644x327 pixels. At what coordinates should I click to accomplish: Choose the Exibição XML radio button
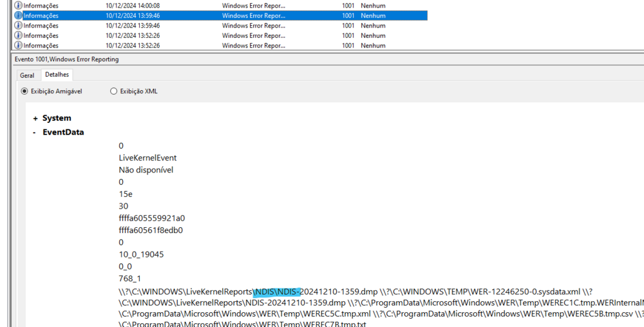click(x=114, y=91)
